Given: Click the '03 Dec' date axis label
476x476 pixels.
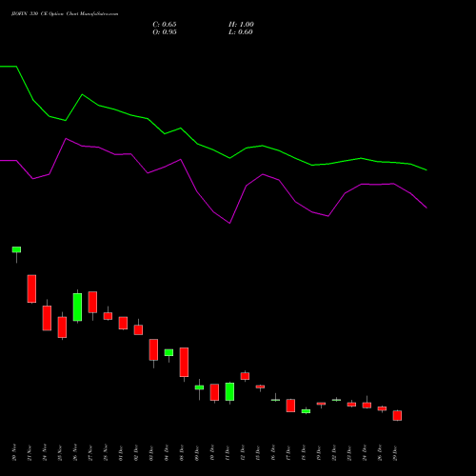Looking at the screenshot, I should pos(151,452).
